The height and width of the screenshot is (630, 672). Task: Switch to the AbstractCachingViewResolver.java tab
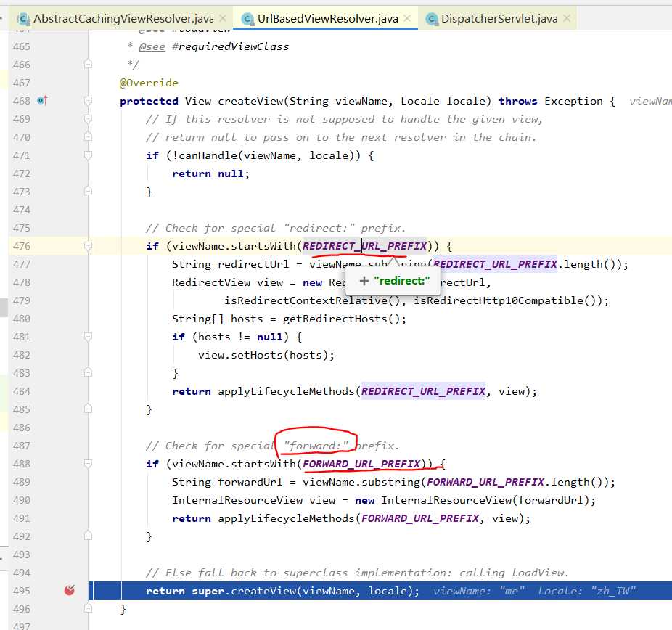[x=123, y=18]
